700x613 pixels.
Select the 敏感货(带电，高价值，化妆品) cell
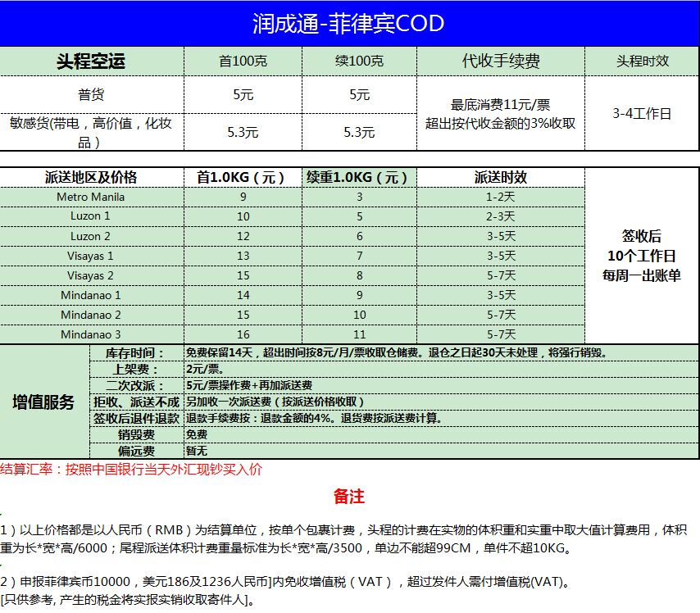(x=91, y=132)
